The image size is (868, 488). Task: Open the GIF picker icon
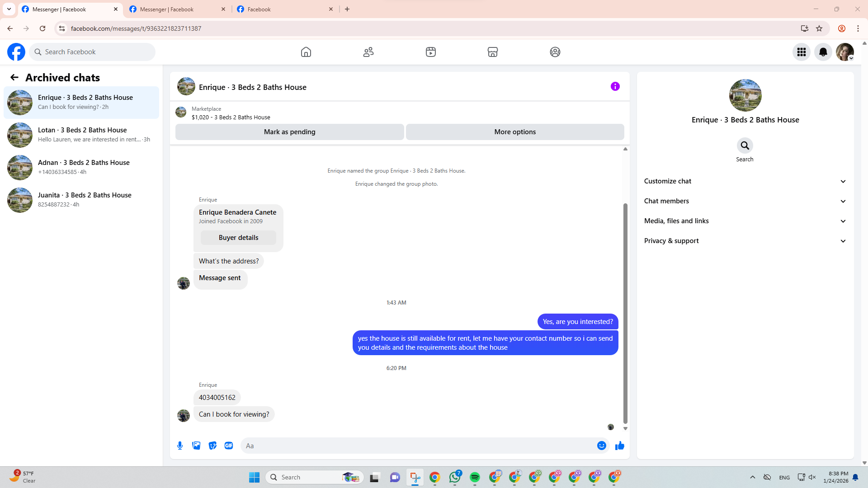pos(229,446)
